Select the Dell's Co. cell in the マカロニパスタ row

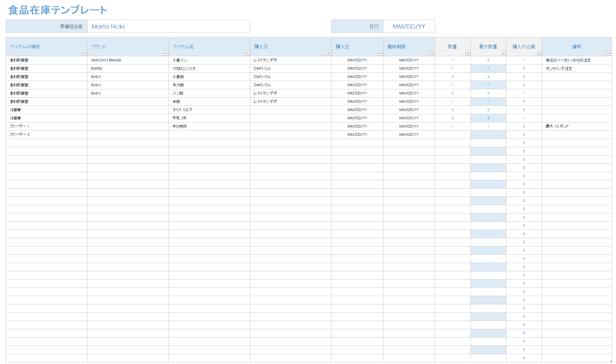[x=291, y=68]
